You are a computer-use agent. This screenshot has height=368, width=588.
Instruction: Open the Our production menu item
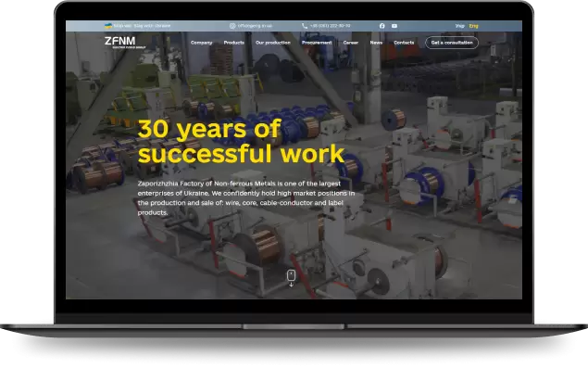(x=273, y=43)
